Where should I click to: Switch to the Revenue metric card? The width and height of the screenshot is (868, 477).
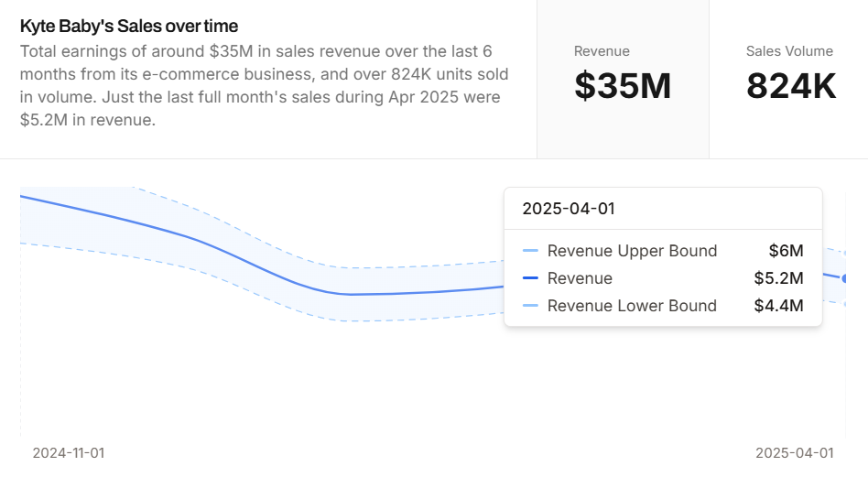[x=623, y=79]
